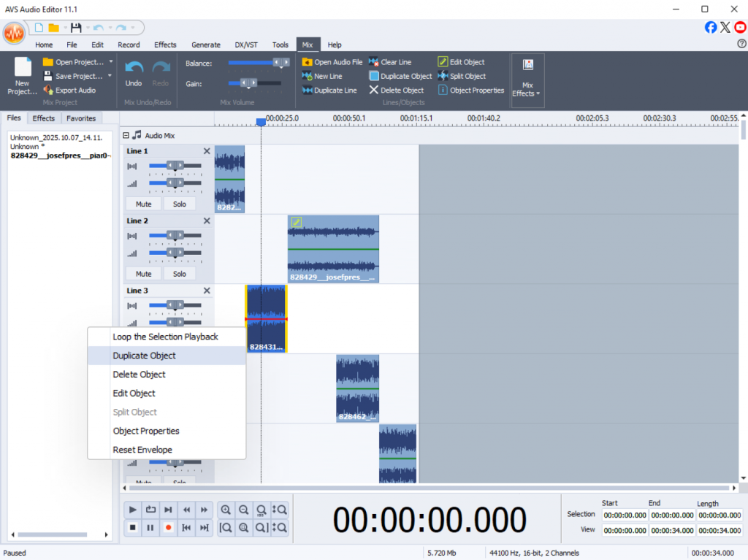Click the Split Object ribbon icon
This screenshot has width=748, height=560.
pyautogui.click(x=443, y=76)
